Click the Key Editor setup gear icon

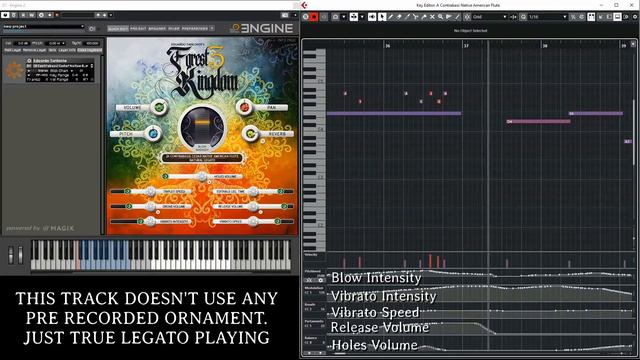tap(635, 17)
